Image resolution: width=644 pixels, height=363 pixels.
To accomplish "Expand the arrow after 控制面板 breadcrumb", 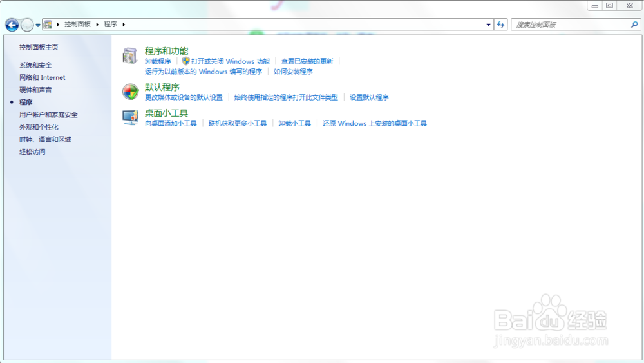I will (x=97, y=25).
